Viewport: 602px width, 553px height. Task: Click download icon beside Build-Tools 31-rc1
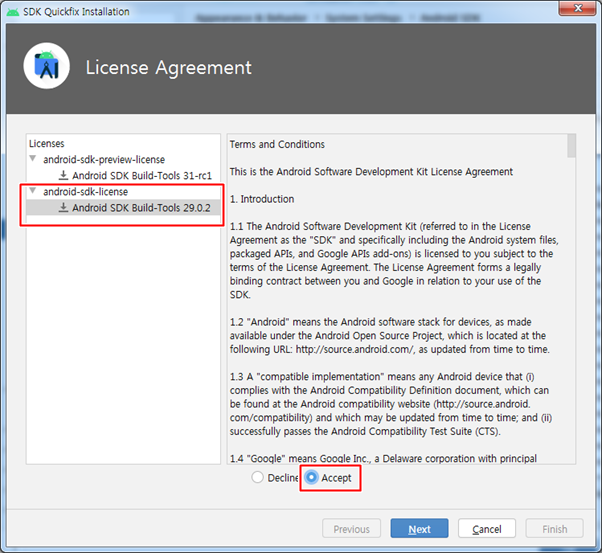pos(63,176)
